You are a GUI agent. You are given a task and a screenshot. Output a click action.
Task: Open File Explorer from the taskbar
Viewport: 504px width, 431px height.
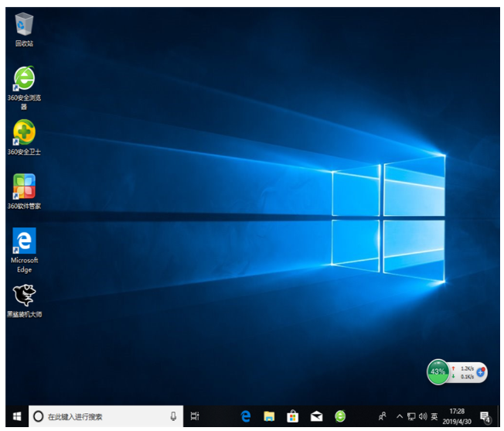point(269,416)
